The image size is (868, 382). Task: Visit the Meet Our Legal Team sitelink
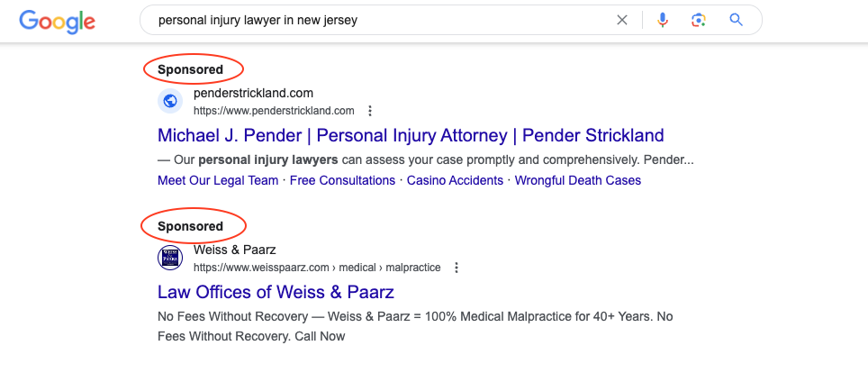(218, 180)
